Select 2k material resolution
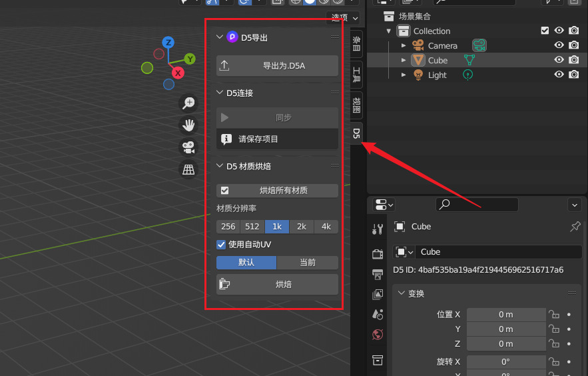Screen dimensions: 588x376 pos(302,227)
